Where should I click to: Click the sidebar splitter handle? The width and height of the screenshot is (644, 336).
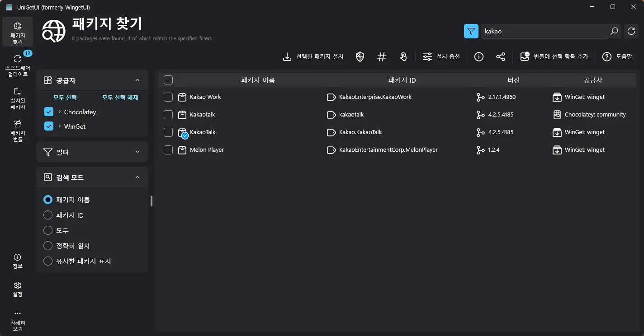152,201
